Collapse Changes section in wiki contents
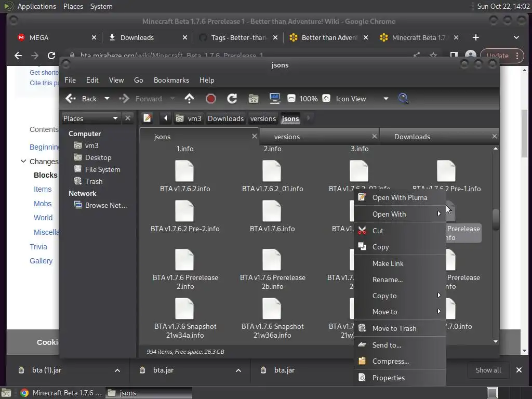532x399 pixels. (23, 162)
